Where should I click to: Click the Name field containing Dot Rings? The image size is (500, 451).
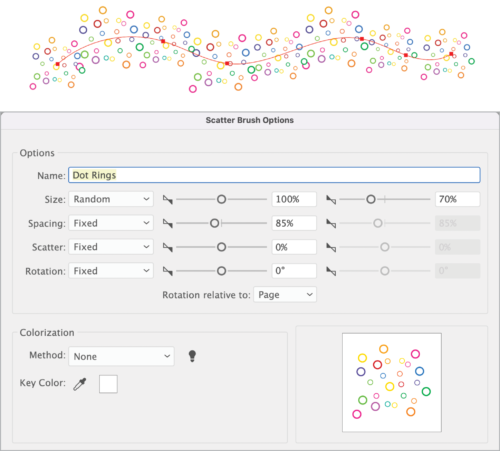coord(274,175)
